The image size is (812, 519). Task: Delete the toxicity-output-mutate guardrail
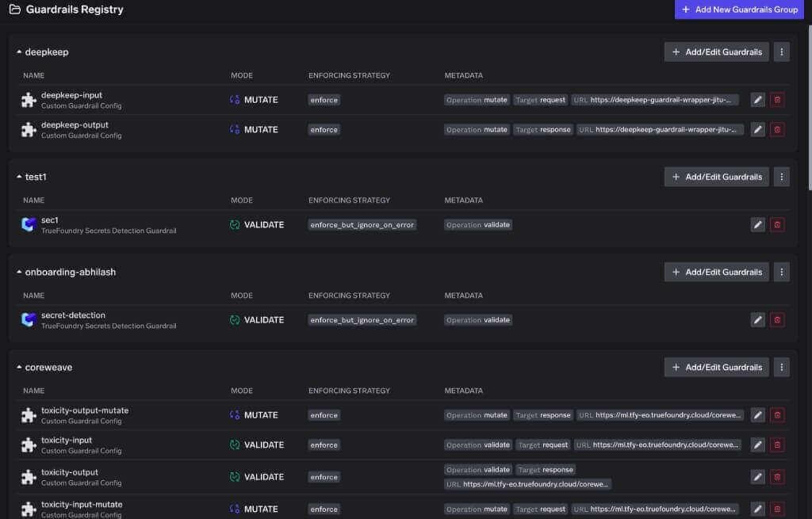coord(777,415)
